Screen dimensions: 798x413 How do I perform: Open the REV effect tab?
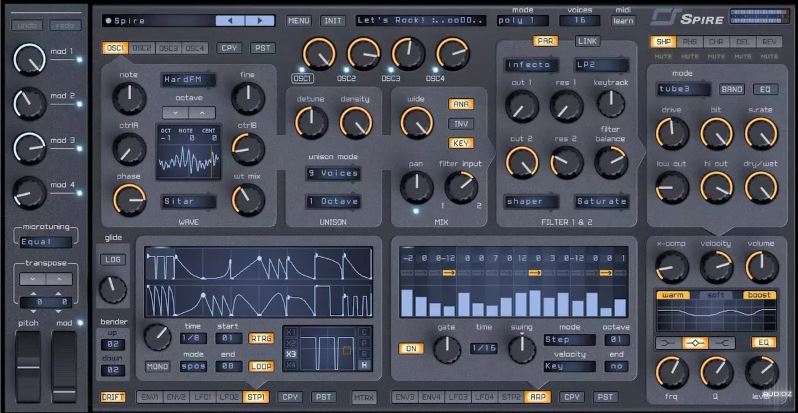[x=769, y=42]
